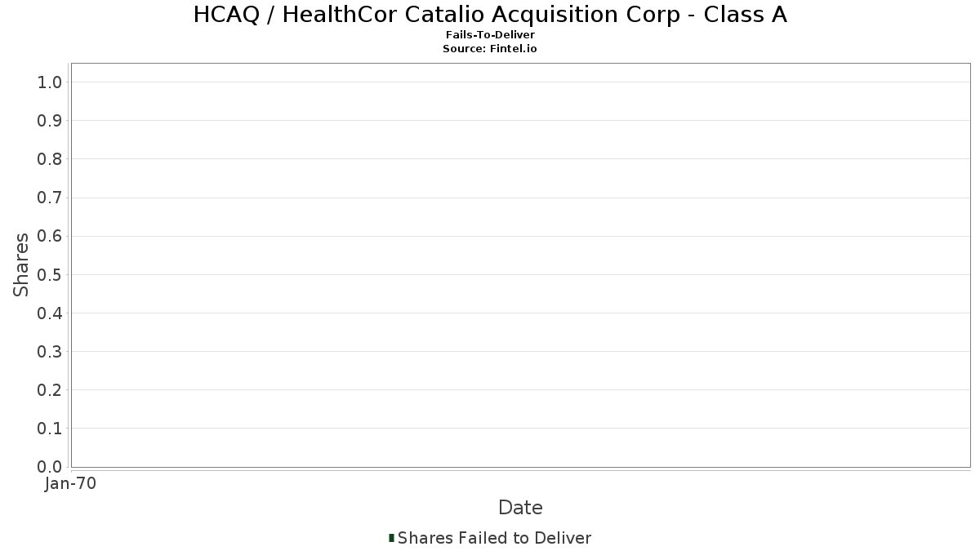The image size is (980, 551).
Task: Click the Jan-70 date tick label
Action: [x=71, y=484]
